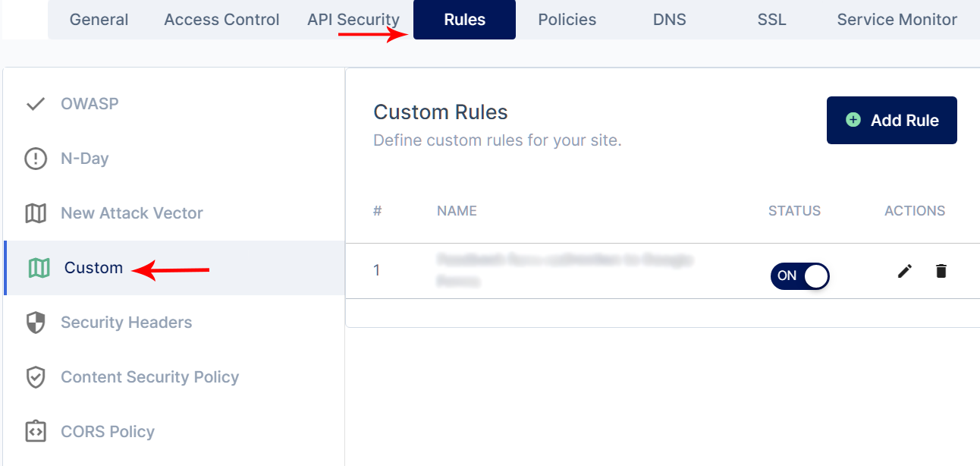The image size is (980, 466).
Task: Switch to the SSL tab
Action: pyautogui.click(x=772, y=20)
